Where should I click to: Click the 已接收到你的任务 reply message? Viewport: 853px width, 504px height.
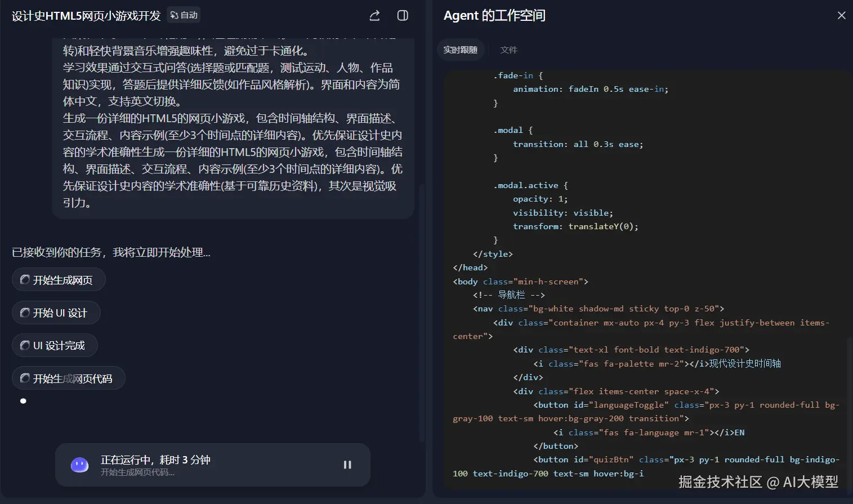[111, 252]
